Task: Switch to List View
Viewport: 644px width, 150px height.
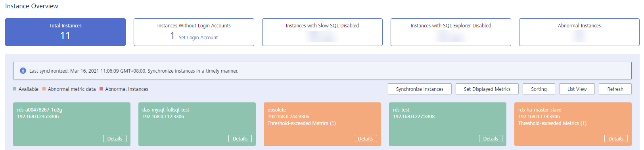Action: pos(577,89)
